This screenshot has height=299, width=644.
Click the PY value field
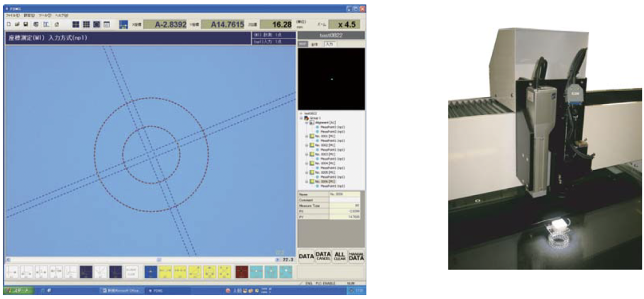coord(344,217)
